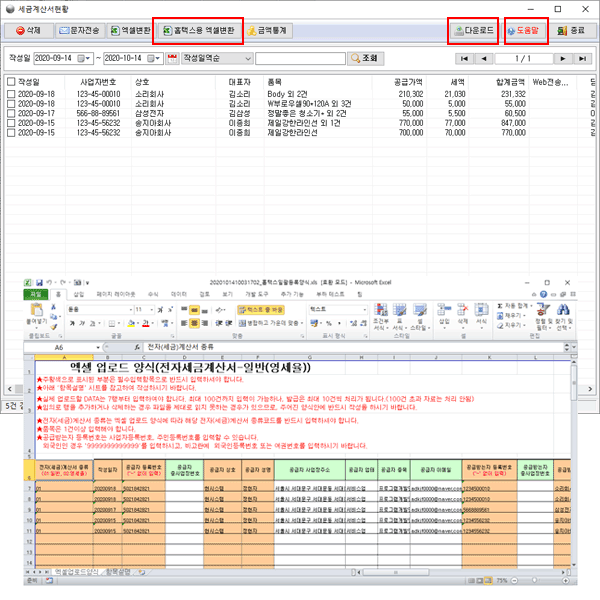Viewport: 600px width, 600px height.
Task: Open the fill color dropdown arrow
Action: pyautogui.click(x=138, y=324)
